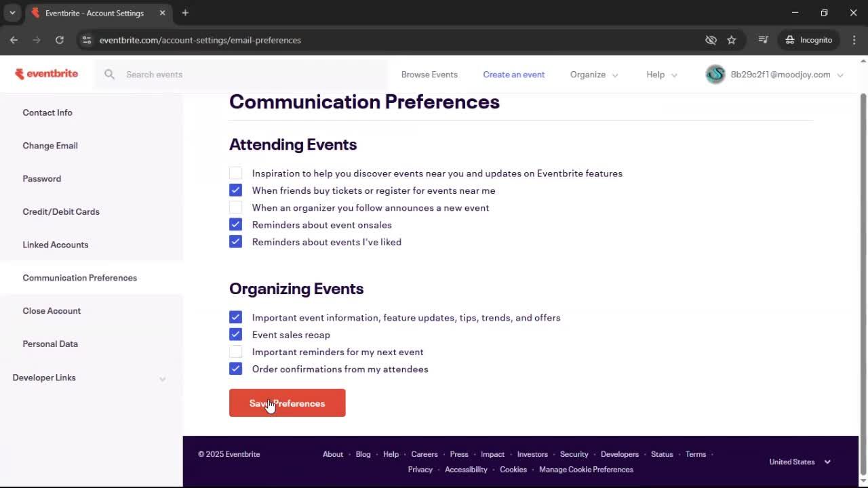Click the Eventbrite logo
Viewport: 868px width, 488px height.
coord(47,74)
